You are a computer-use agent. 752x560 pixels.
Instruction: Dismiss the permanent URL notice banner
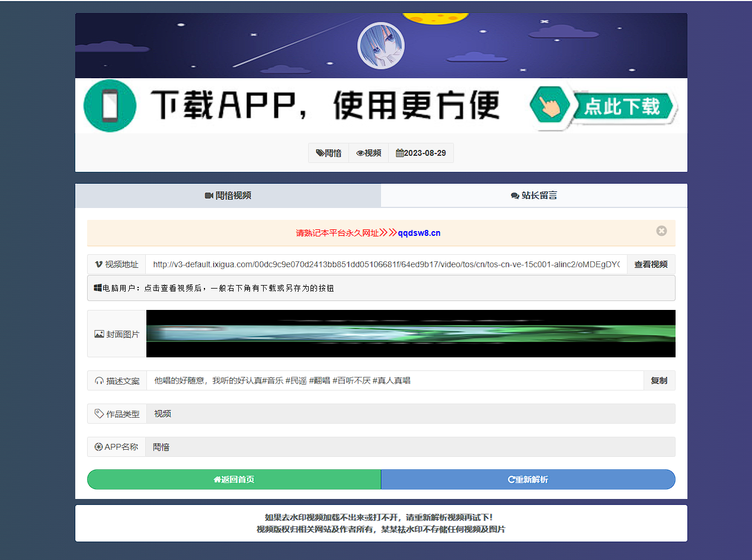661,231
